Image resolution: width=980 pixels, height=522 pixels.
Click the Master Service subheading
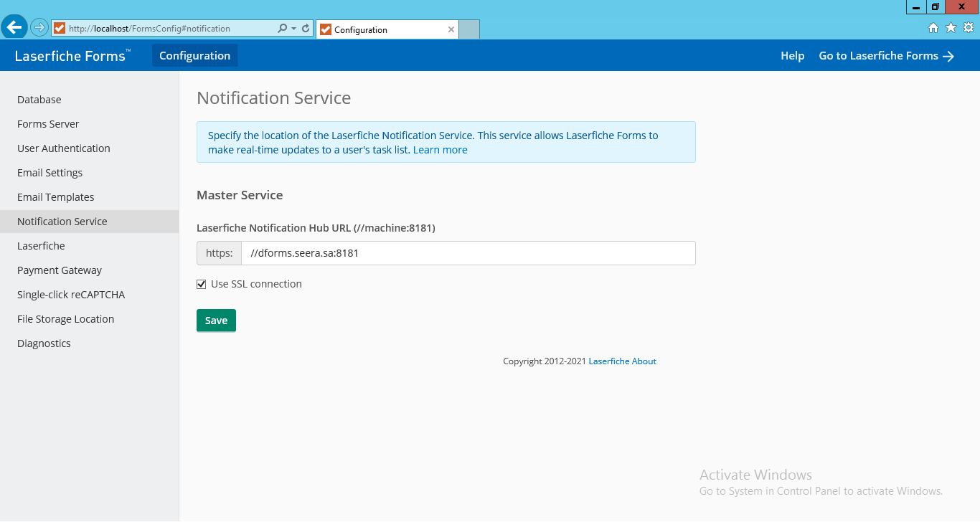click(x=240, y=195)
